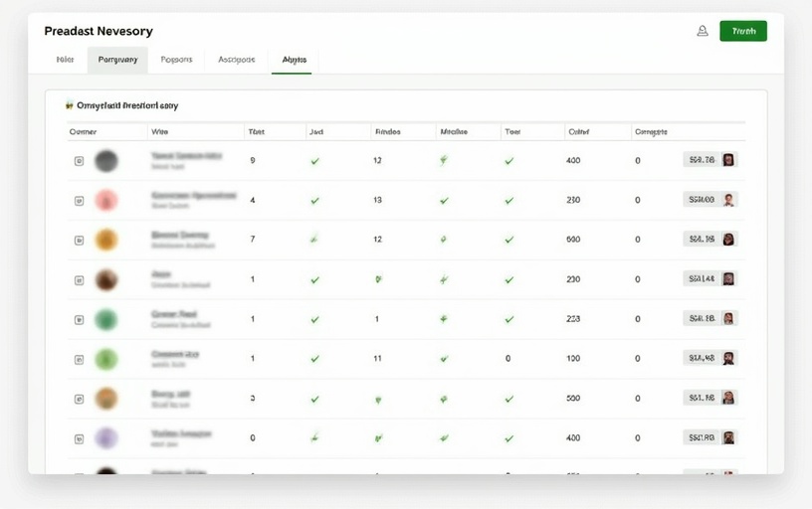Open the Assdgode tab
812x509 pixels.
tap(236, 60)
